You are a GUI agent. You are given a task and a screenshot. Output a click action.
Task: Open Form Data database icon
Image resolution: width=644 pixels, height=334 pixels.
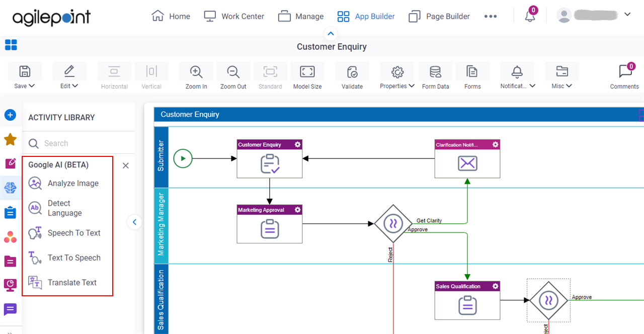(435, 71)
